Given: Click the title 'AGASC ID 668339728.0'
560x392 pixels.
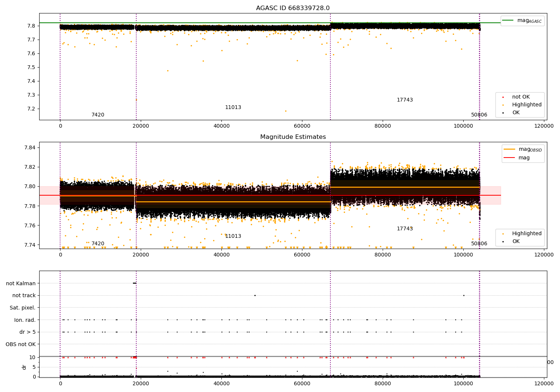Looking at the screenshot, I should 293,8.
